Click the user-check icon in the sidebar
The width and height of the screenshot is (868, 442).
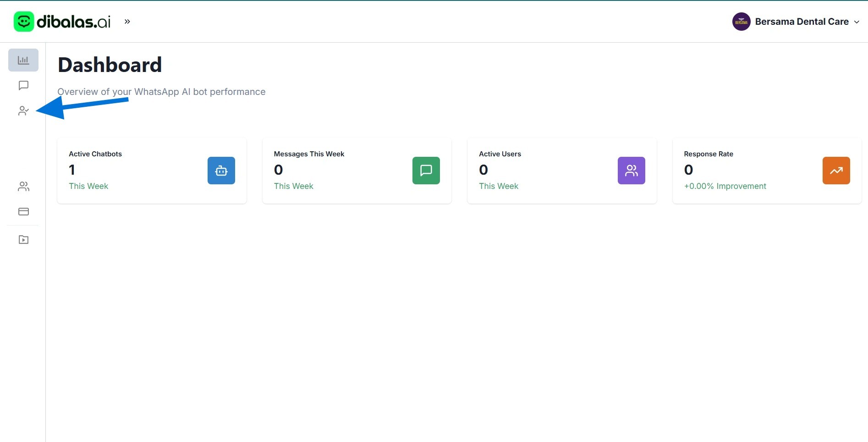click(23, 111)
